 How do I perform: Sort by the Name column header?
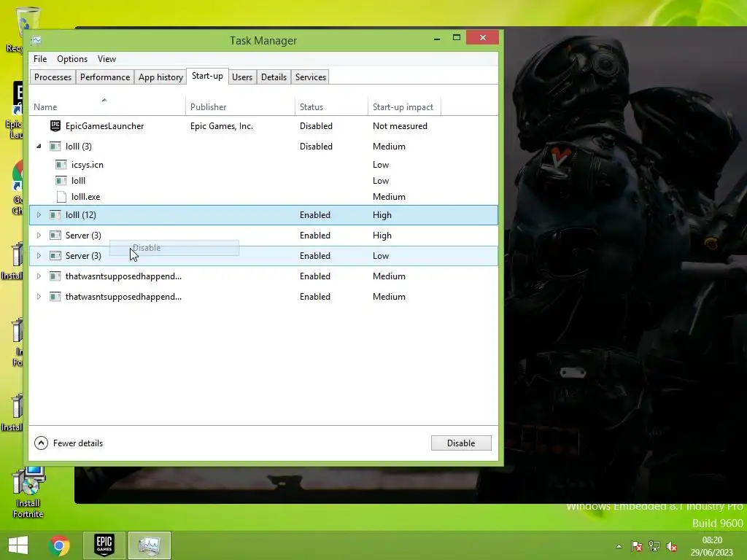point(107,107)
